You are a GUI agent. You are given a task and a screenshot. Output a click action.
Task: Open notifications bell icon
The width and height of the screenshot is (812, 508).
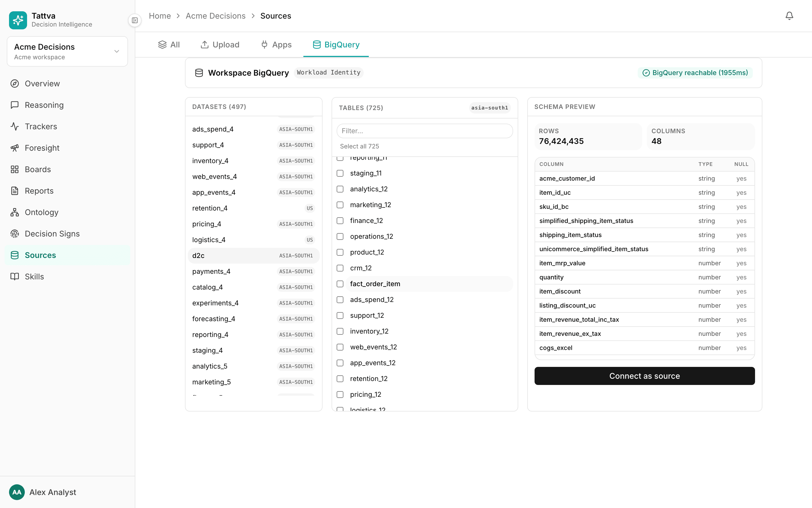[x=789, y=16]
